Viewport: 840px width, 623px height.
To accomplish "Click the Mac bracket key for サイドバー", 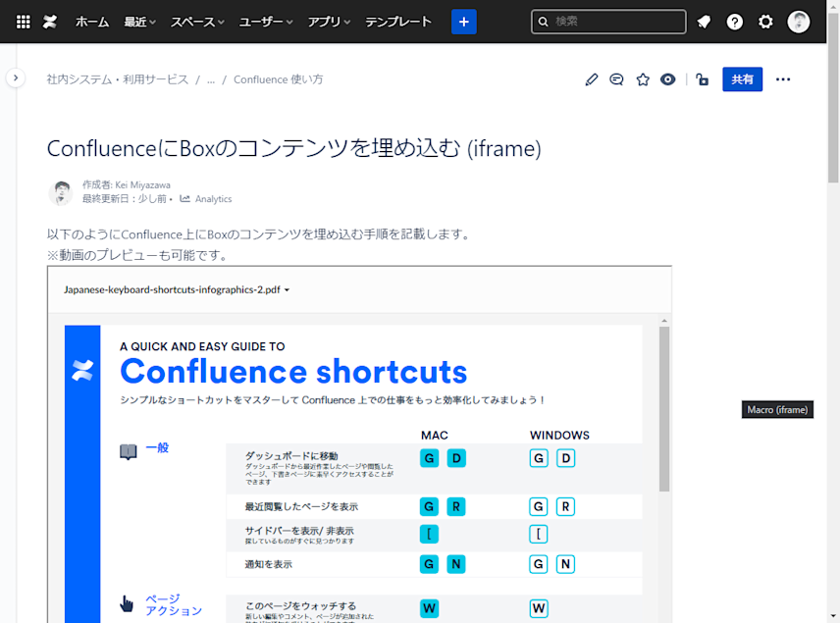I will point(429,534).
